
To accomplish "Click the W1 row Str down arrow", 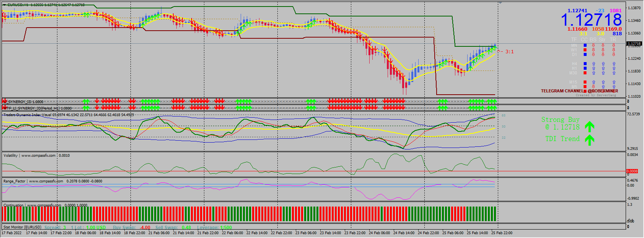I will [x=603, y=50].
